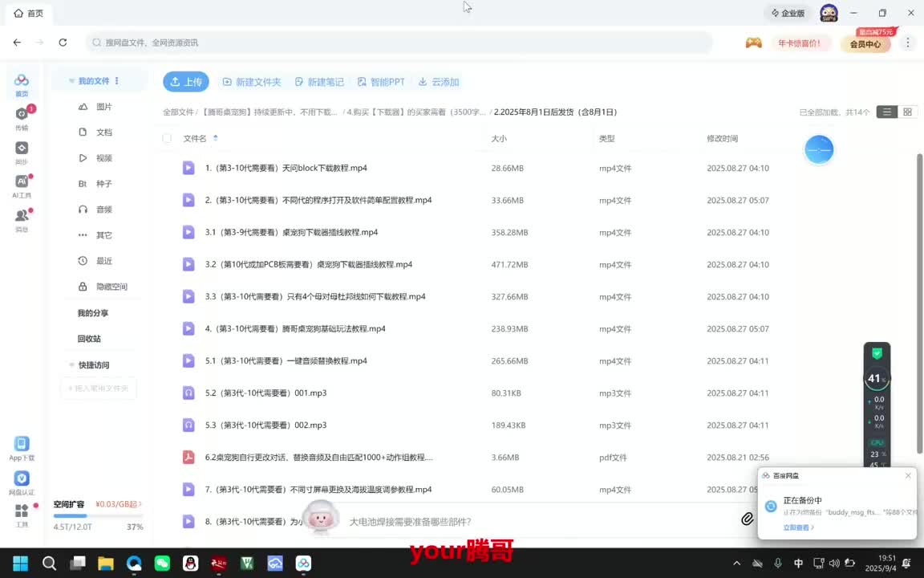
Task: Click 智能PPT button
Action: click(x=381, y=82)
